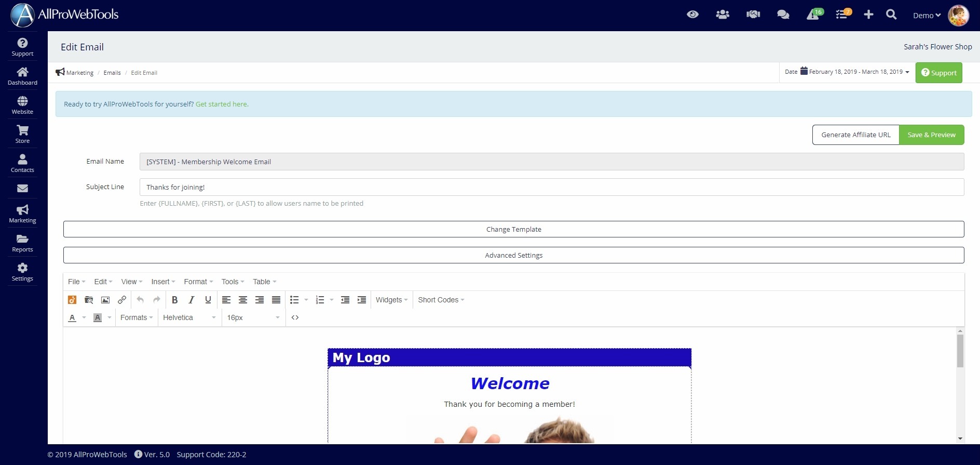Screen dimensions: 980x465
Task: Undo the last edit
Action: tap(140, 300)
